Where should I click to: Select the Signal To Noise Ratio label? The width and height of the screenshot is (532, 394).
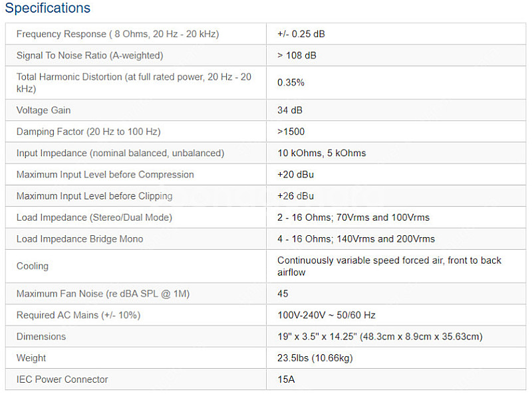(x=90, y=56)
